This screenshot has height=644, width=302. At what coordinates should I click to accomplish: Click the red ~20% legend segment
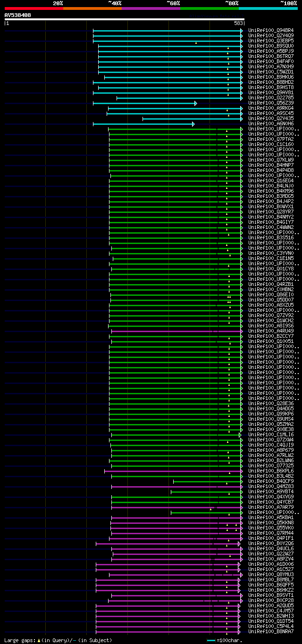(x=34, y=8)
